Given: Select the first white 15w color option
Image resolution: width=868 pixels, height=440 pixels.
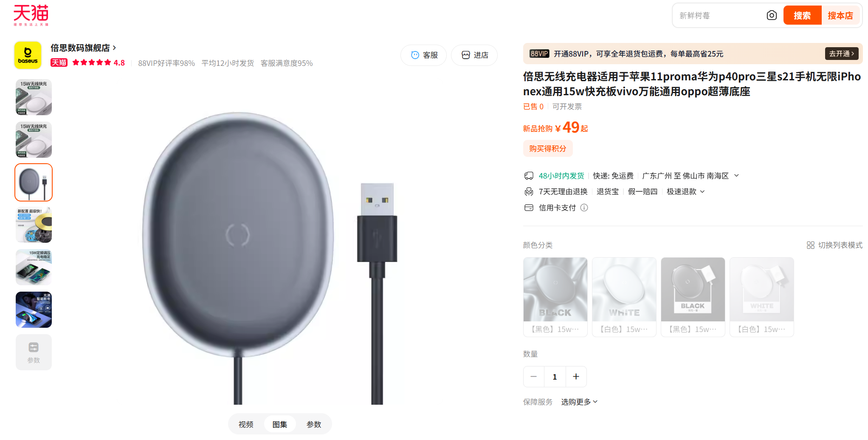Looking at the screenshot, I should tap(624, 297).
